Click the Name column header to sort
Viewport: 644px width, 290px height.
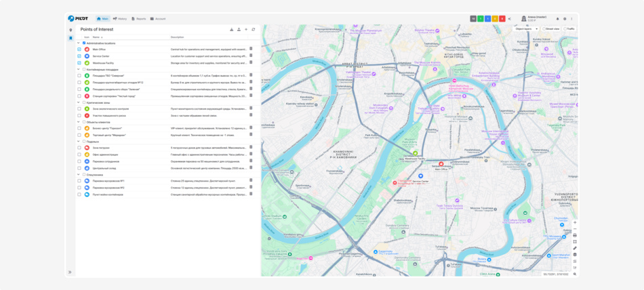96,37
